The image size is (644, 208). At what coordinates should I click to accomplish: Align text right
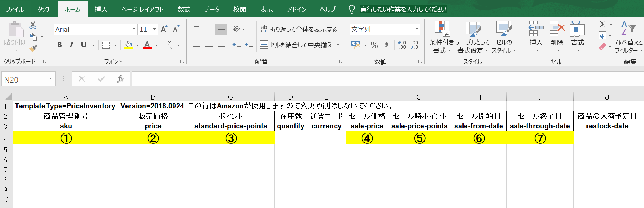click(221, 45)
